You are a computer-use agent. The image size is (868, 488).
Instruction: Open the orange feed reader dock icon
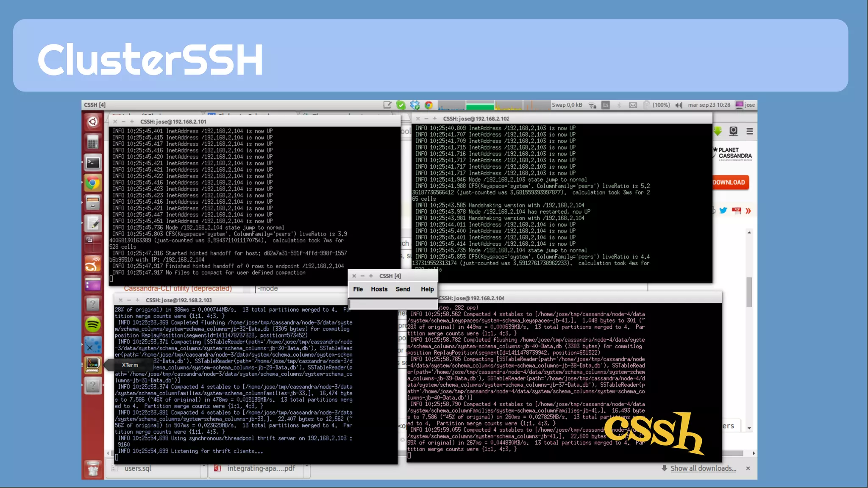pos(93,264)
